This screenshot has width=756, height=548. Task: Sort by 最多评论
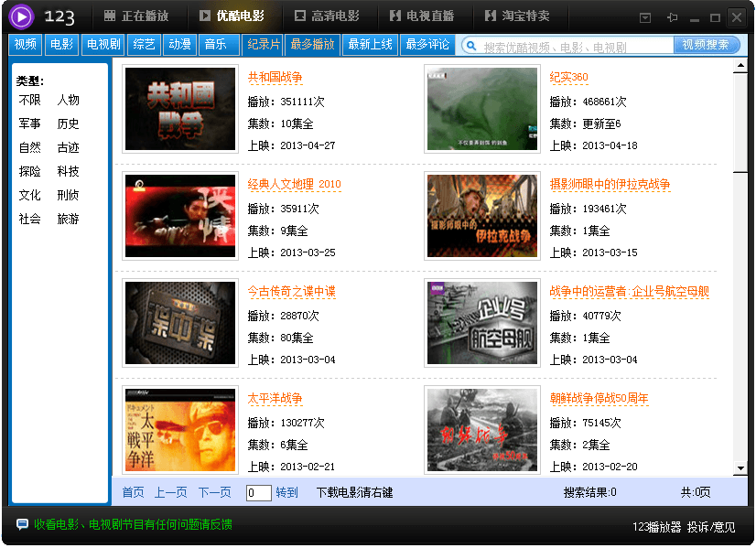tap(427, 45)
